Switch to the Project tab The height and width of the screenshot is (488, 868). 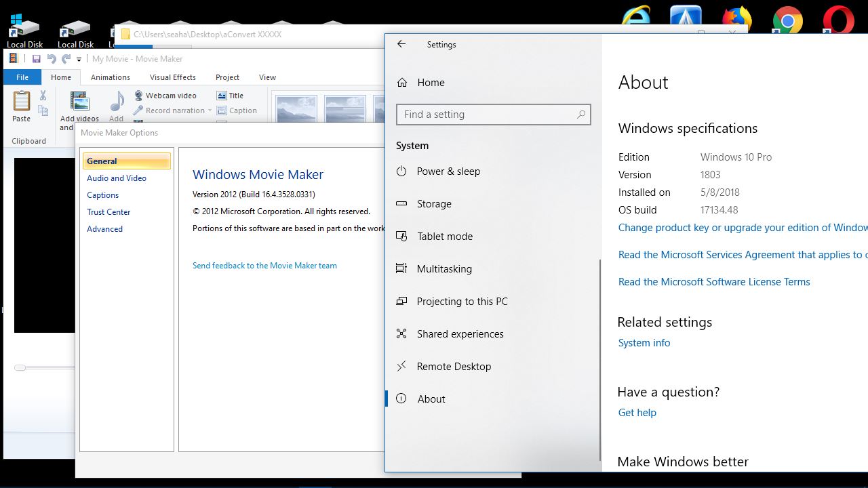click(227, 77)
